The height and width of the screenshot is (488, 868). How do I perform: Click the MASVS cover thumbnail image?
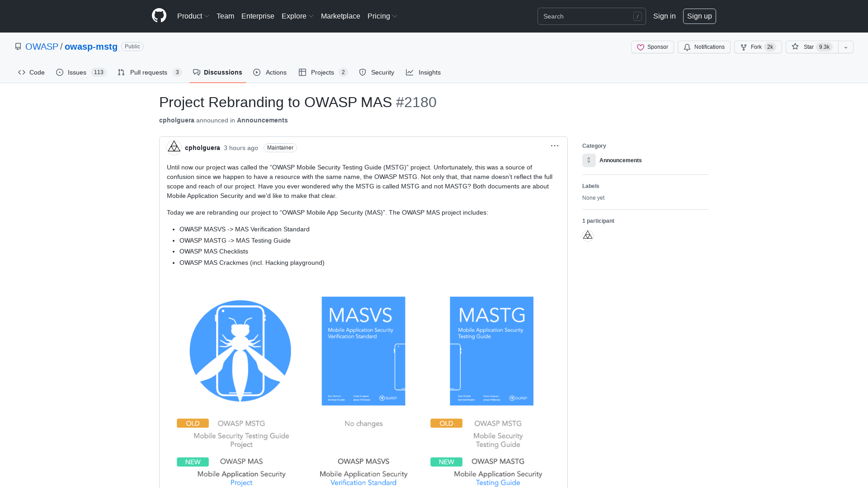point(363,351)
